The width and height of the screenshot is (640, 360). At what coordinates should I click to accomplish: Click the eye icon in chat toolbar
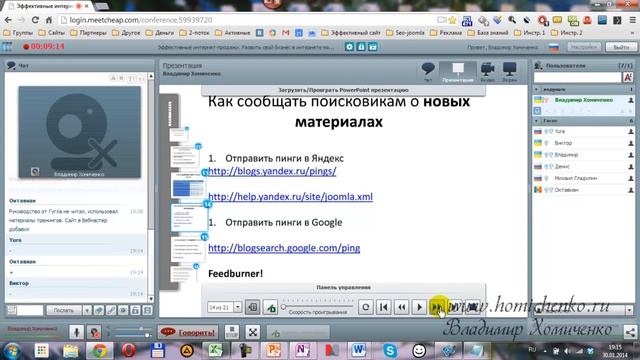[123, 310]
